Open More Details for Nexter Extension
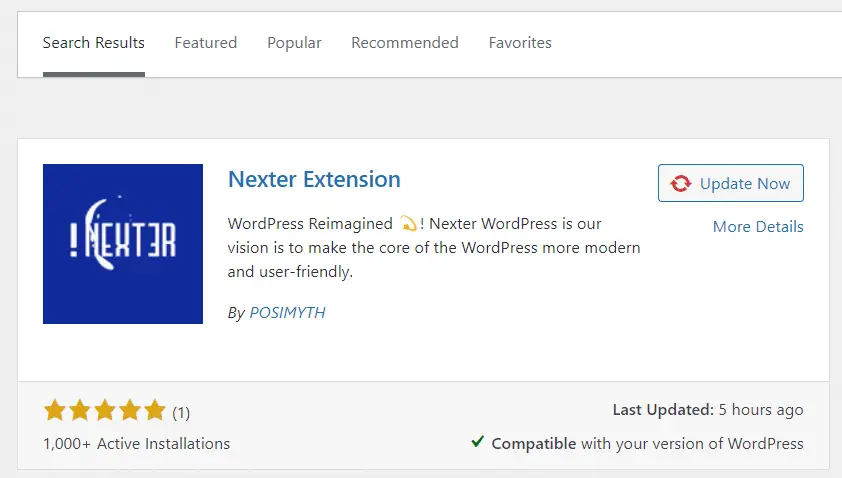This screenshot has height=478, width=842. 758,227
